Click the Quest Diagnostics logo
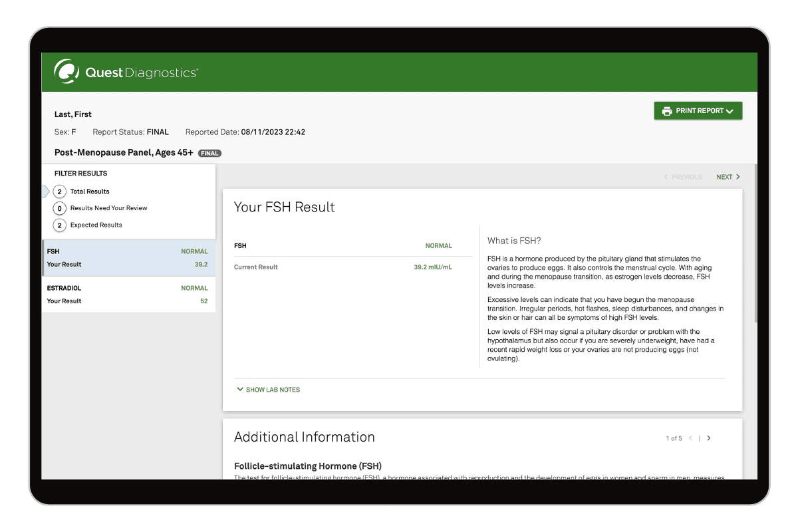This screenshot has height=532, width=798. pos(126,72)
